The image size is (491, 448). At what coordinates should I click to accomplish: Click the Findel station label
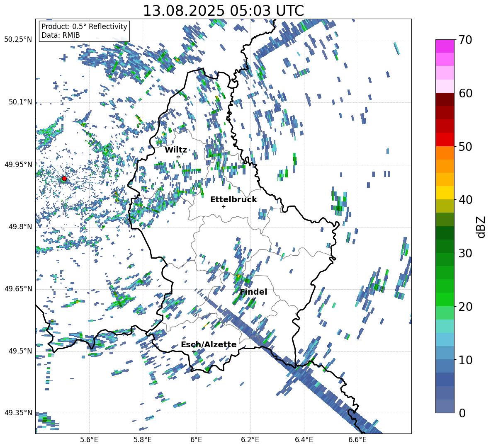253,292
